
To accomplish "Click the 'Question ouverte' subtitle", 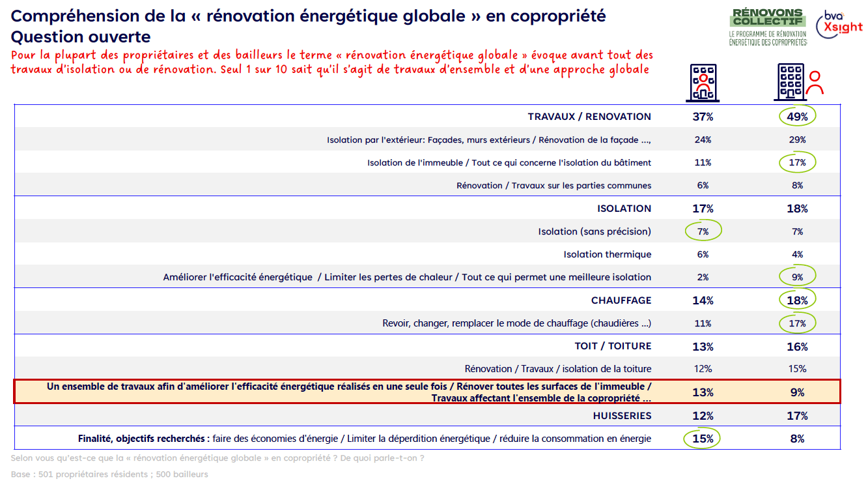I will (81, 36).
